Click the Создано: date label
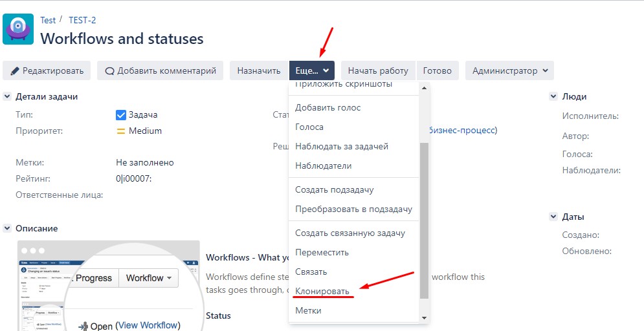The width and height of the screenshot is (644, 331). [581, 235]
